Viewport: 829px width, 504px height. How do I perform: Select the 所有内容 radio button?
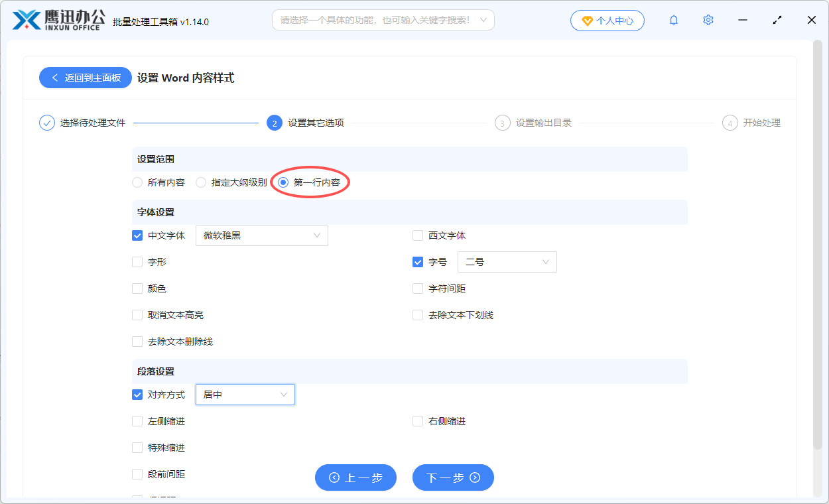pyautogui.click(x=137, y=182)
